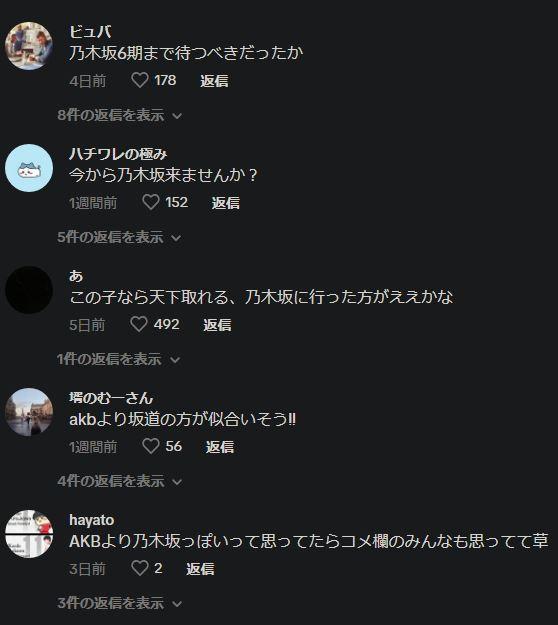Viewport: 558px width, 625px height.
Task: Tap heart on あ's 492-like comment
Action: (139, 324)
